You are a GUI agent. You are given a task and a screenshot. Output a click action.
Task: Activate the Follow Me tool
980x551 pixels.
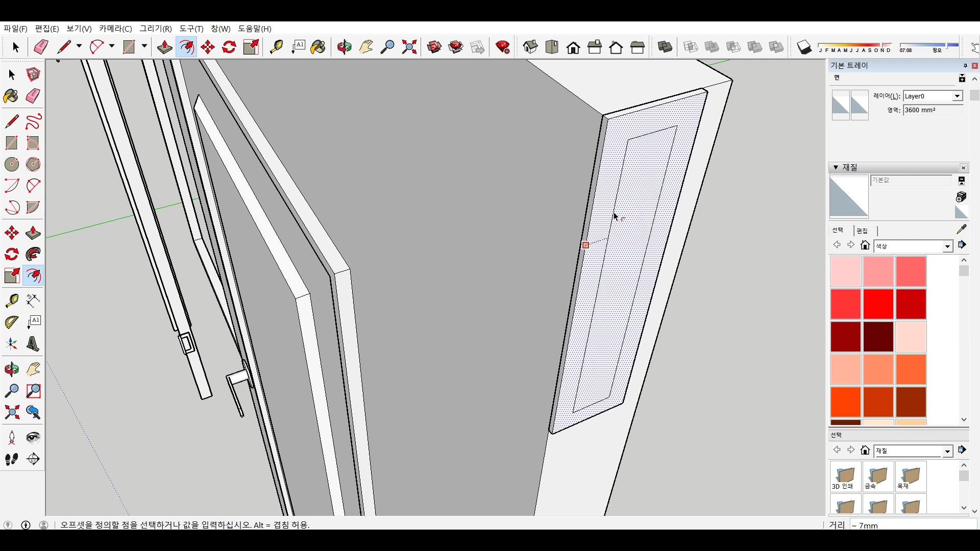click(33, 254)
